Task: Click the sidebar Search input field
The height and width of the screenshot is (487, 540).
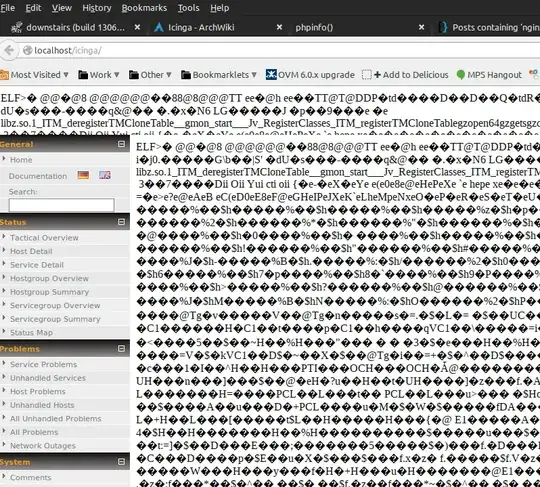Action: (x=62, y=205)
